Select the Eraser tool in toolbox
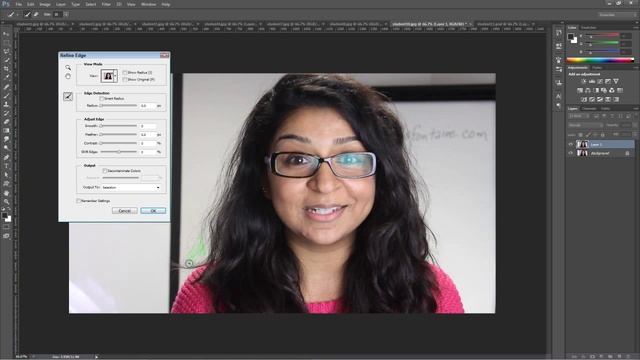 (x=6, y=122)
